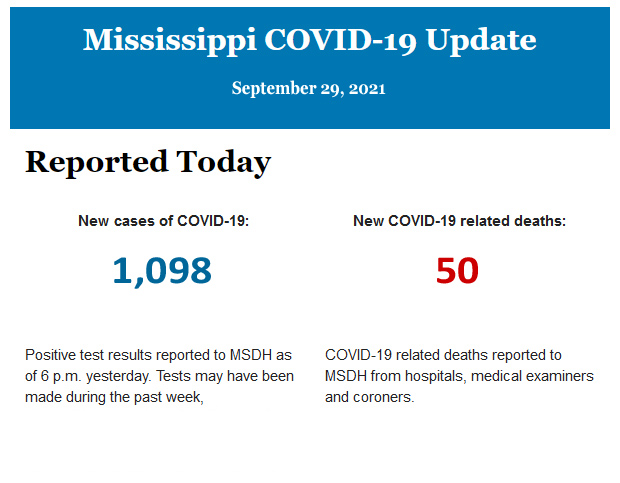
Task: Click the "6 p.m. yesterday" text
Action: coord(94,376)
